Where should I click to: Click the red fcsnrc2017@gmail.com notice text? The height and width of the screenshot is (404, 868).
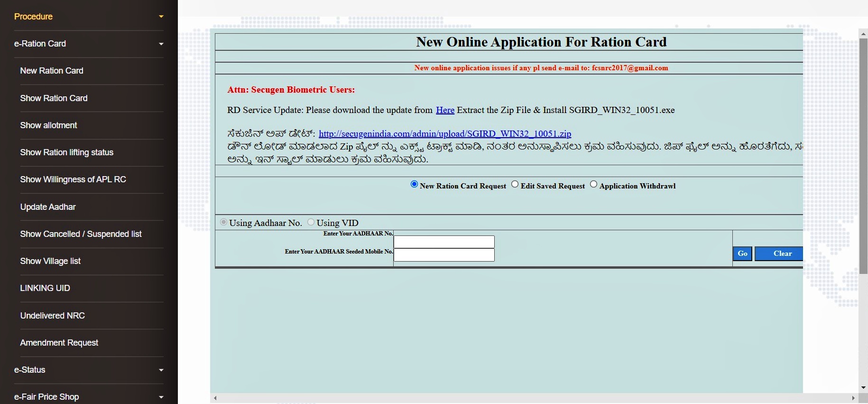[541, 68]
